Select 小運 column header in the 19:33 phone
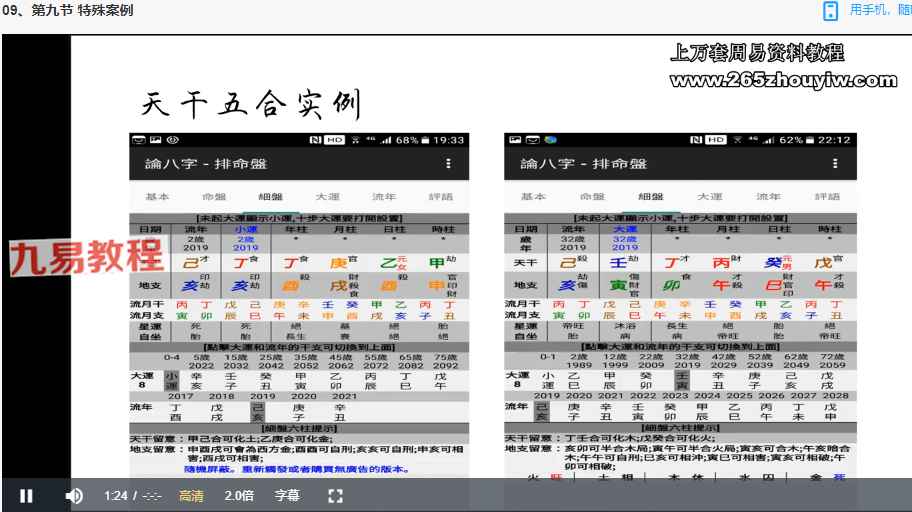This screenshot has height=512, width=912. point(246,229)
